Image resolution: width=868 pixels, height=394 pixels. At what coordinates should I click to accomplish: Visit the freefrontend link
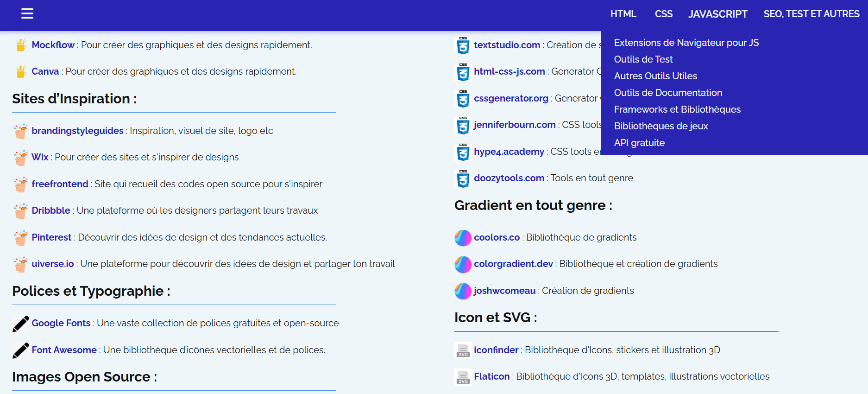60,184
